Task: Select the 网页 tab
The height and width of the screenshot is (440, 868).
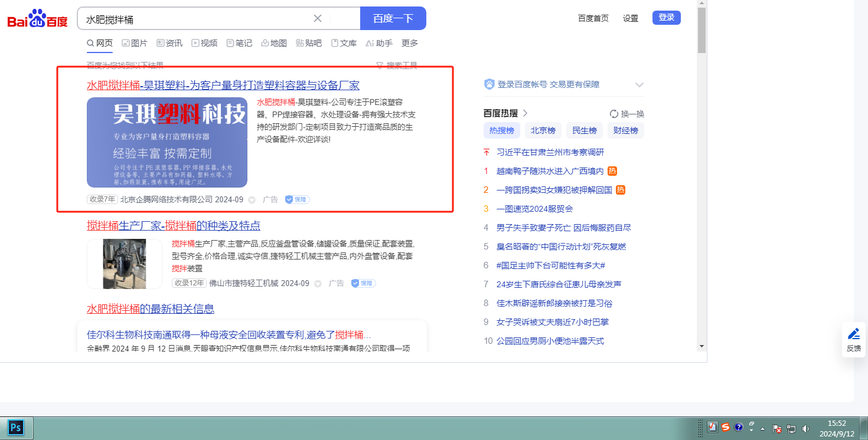Action: click(x=100, y=43)
